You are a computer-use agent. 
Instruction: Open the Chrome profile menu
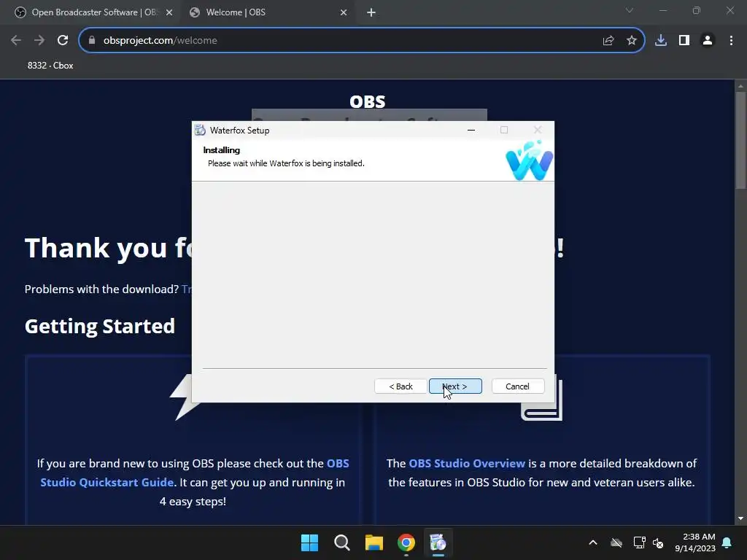click(x=708, y=41)
